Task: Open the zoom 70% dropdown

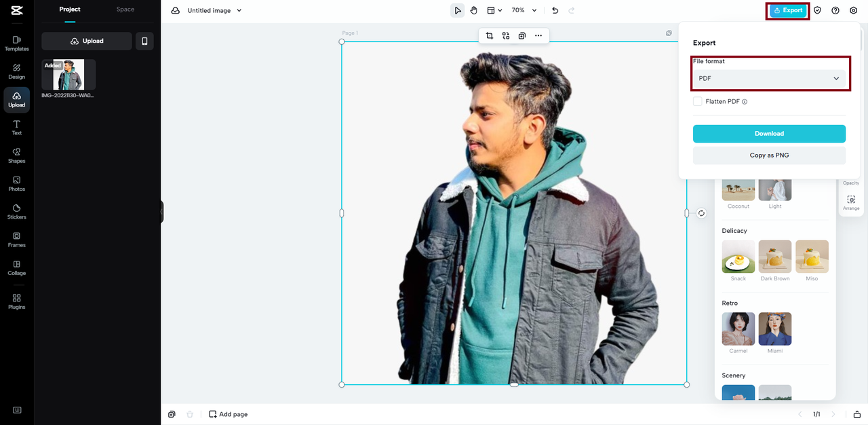Action: [524, 10]
